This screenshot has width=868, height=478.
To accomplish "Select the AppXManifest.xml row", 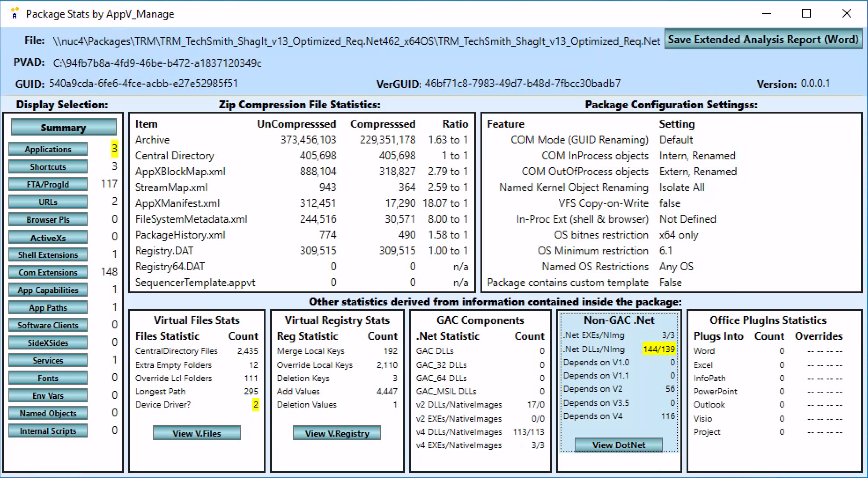I will pyautogui.click(x=302, y=203).
